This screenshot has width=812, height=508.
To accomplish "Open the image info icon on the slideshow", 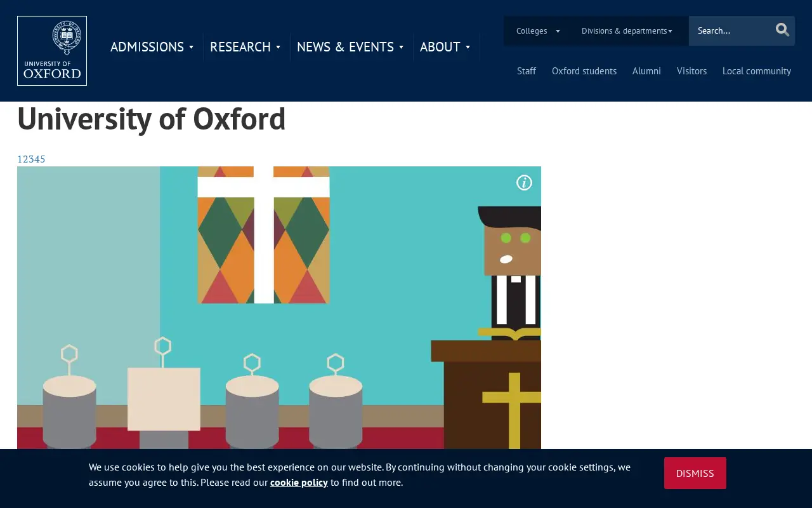I will [x=524, y=183].
